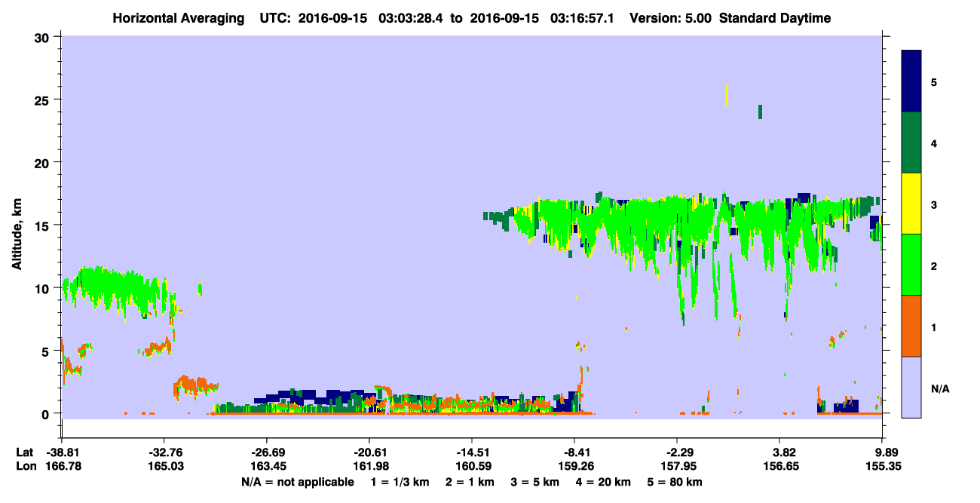The width and height of the screenshot is (980, 503).
Task: Click 'N/A = not applicable' legend note
Action: [x=297, y=482]
